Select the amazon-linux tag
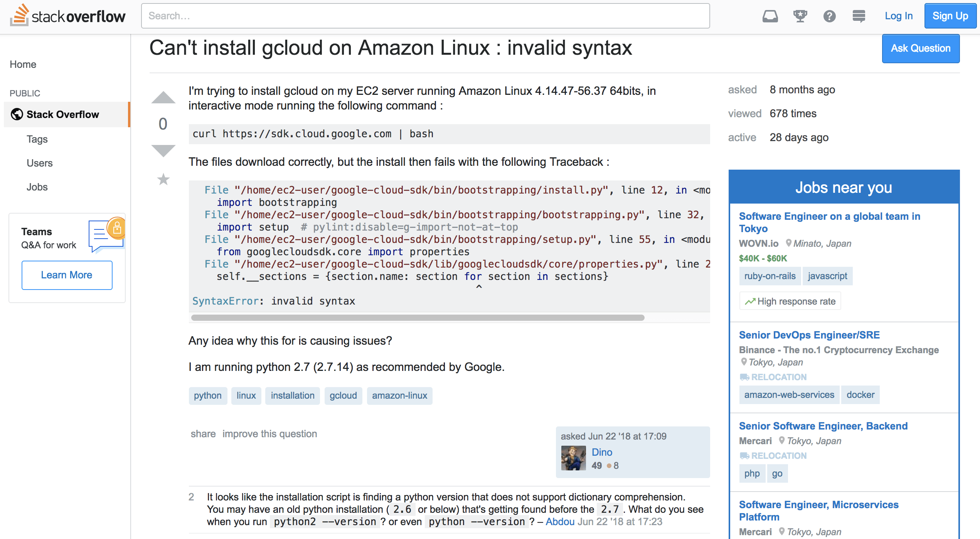The width and height of the screenshot is (980, 539). pos(399,396)
